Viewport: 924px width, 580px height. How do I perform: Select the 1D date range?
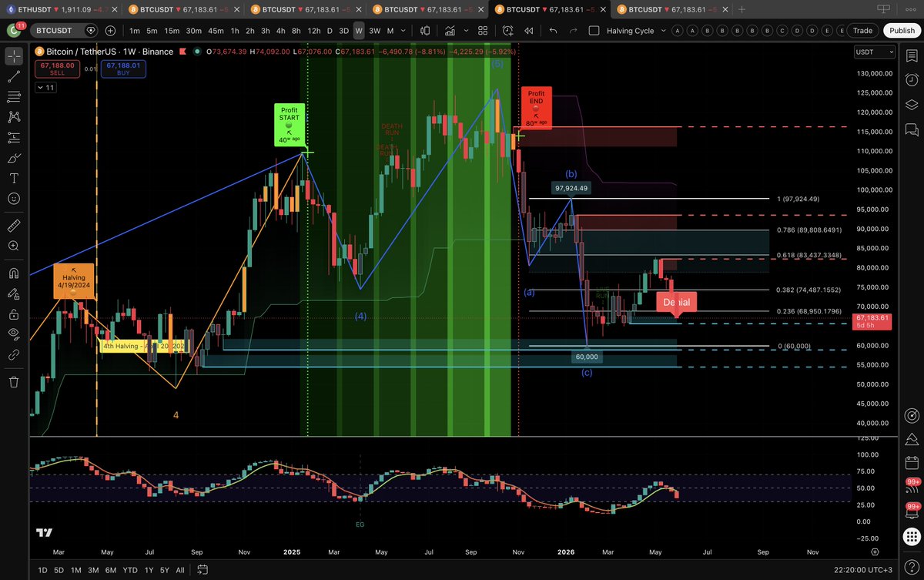42,570
